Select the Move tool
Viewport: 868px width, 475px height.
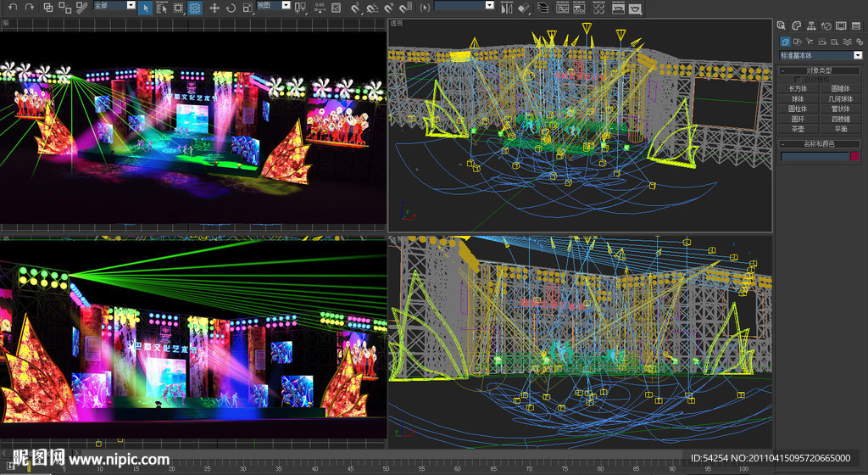(214, 8)
